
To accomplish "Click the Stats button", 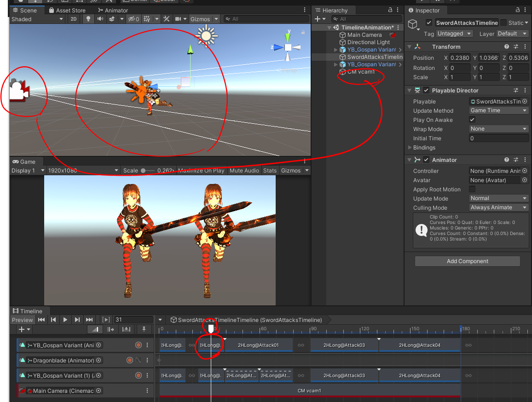I will (270, 170).
